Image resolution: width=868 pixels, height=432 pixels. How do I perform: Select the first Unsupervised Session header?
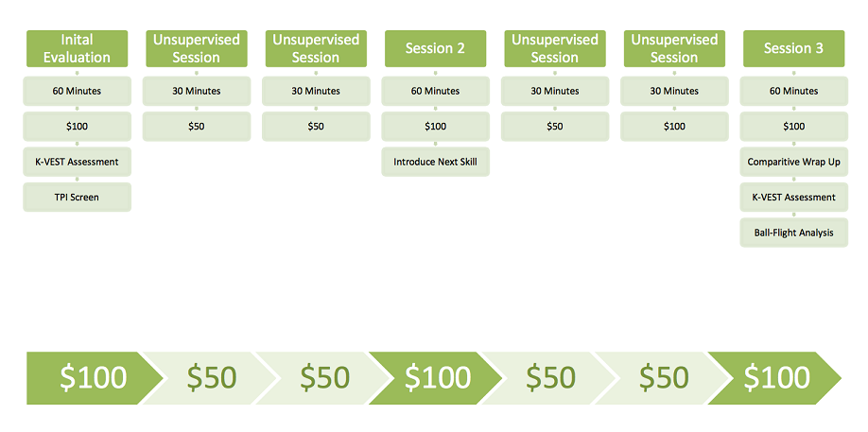pyautogui.click(x=196, y=48)
